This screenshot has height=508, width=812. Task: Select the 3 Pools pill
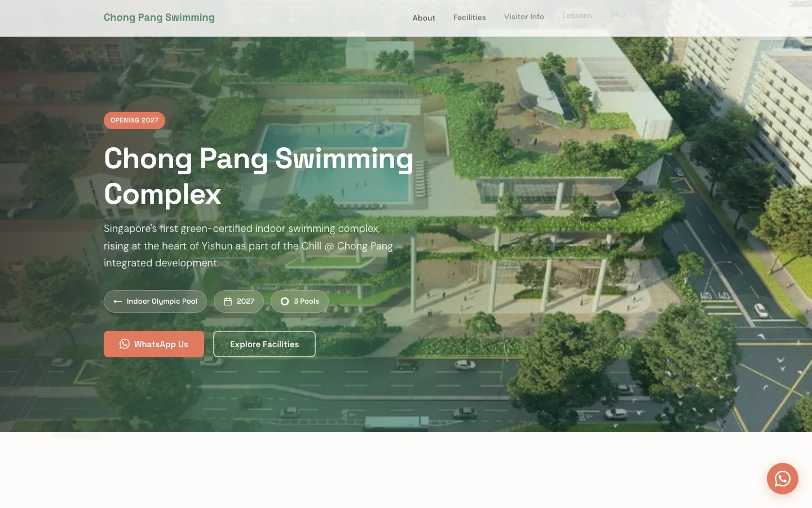(299, 301)
